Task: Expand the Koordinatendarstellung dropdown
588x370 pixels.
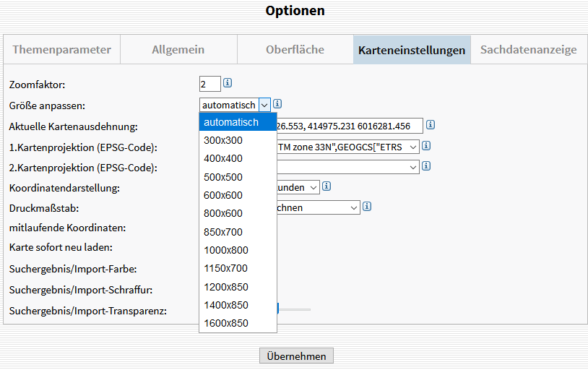Action: (313, 187)
